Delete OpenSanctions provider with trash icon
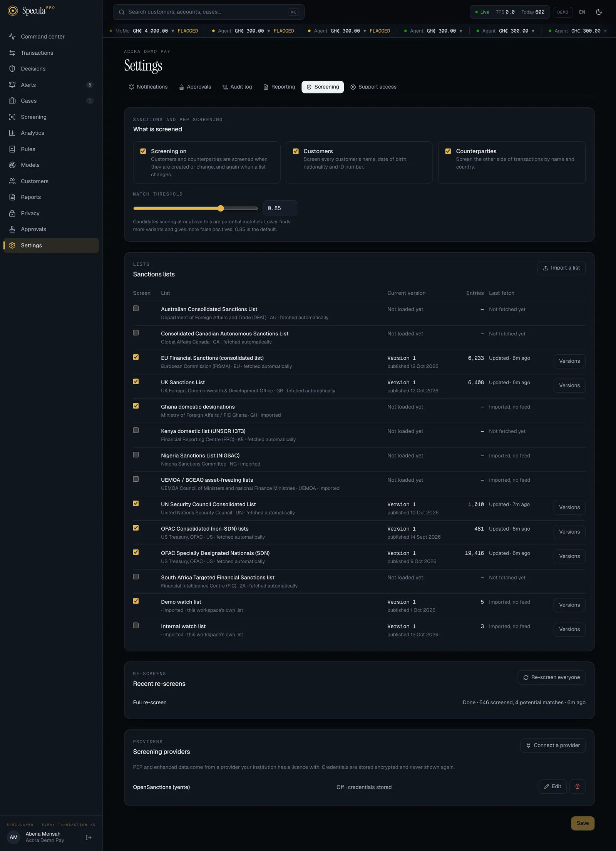The image size is (616, 851). [x=577, y=786]
